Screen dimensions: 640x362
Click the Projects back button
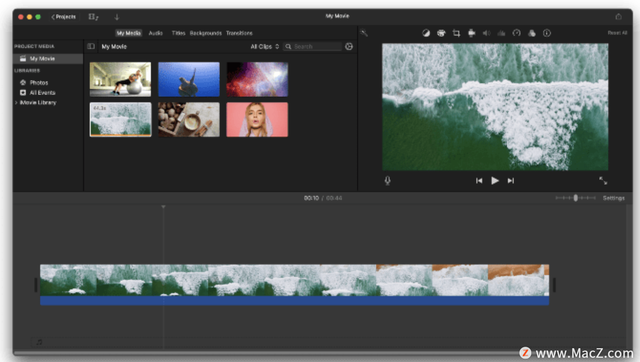click(63, 17)
